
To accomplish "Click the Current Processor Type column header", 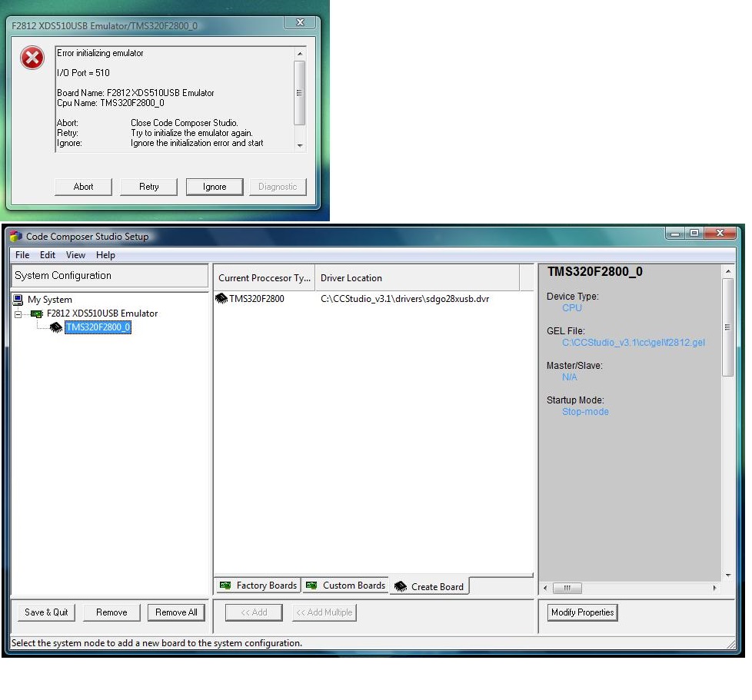I will (265, 278).
